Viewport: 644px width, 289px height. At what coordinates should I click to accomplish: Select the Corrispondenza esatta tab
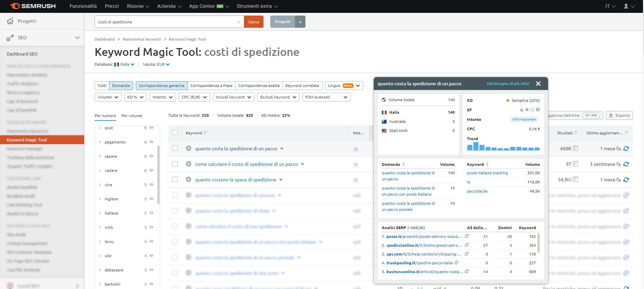[259, 86]
